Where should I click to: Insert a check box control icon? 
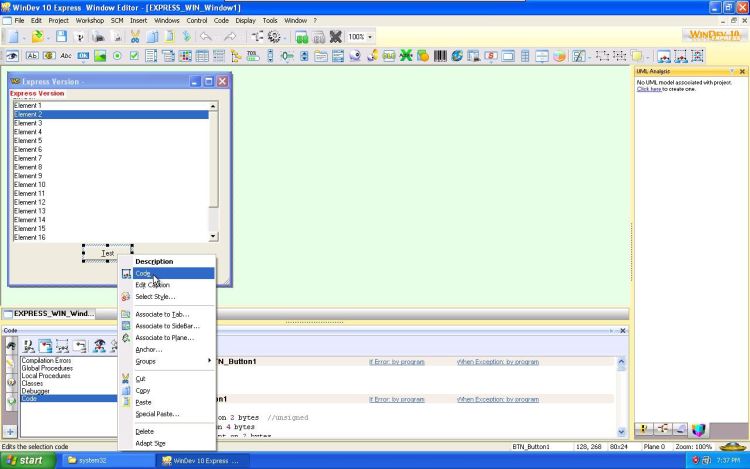coord(134,56)
